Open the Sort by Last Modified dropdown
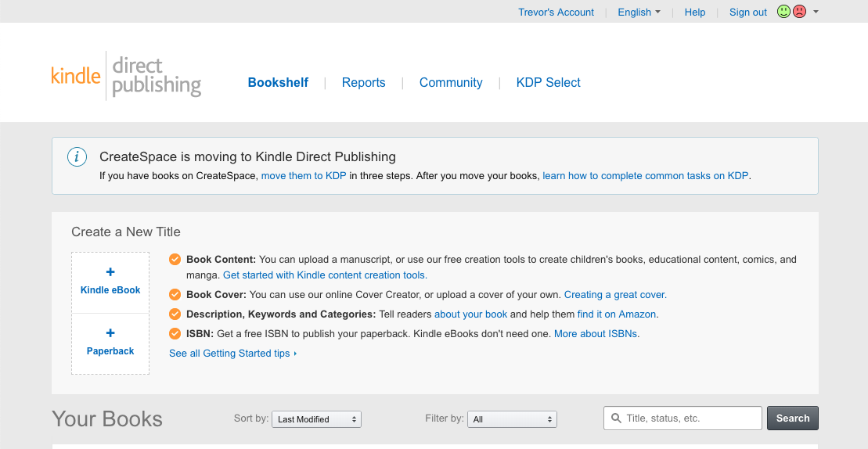This screenshot has width=868, height=449. click(316, 419)
